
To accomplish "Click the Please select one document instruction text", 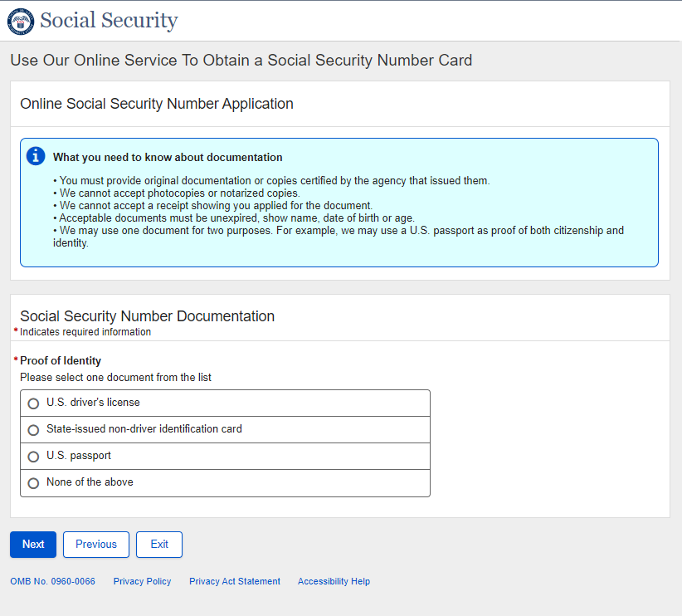I will 115,378.
